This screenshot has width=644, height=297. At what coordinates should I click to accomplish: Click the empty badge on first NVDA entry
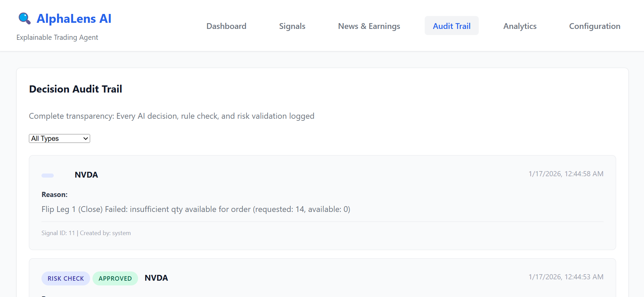pyautogui.click(x=48, y=176)
